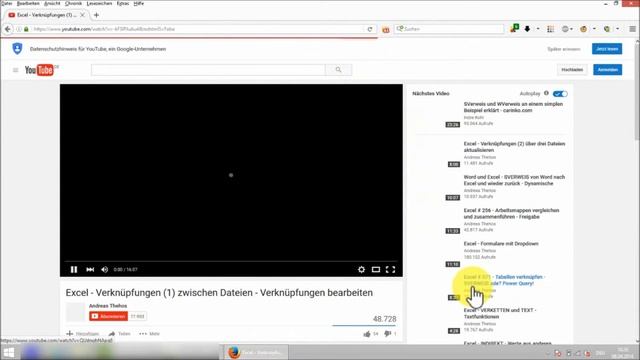Screen dimensions: 640x360
Task: Open the player settings gear
Action: [x=361, y=269]
